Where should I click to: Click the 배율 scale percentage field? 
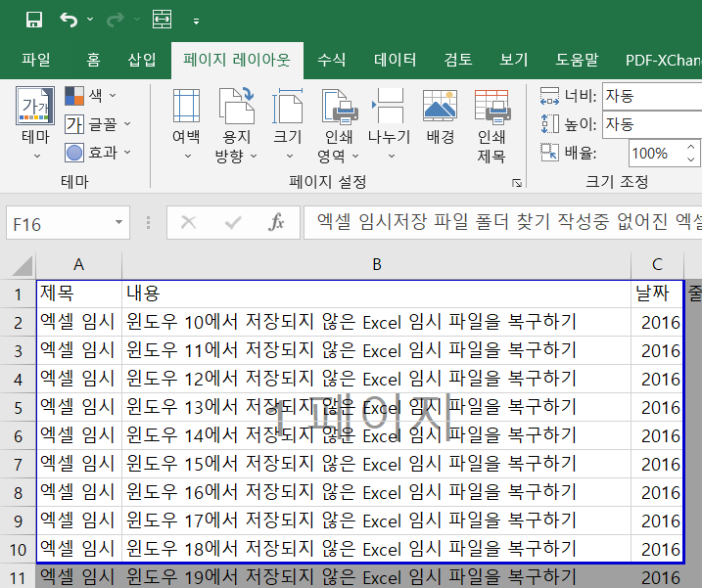pos(655,153)
